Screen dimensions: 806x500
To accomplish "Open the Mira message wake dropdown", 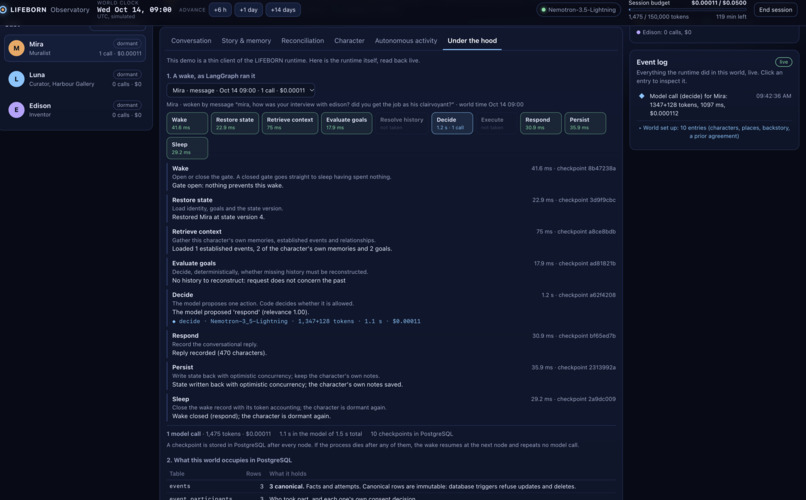I will coord(241,90).
